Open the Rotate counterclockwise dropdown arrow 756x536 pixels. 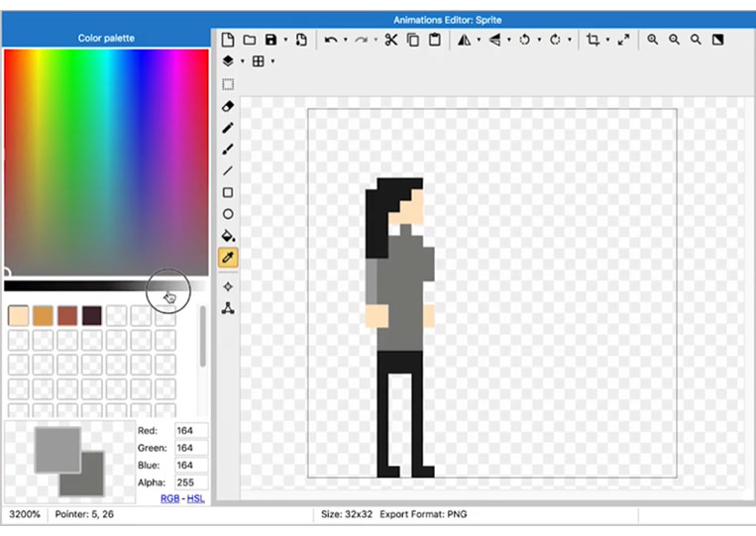(539, 40)
